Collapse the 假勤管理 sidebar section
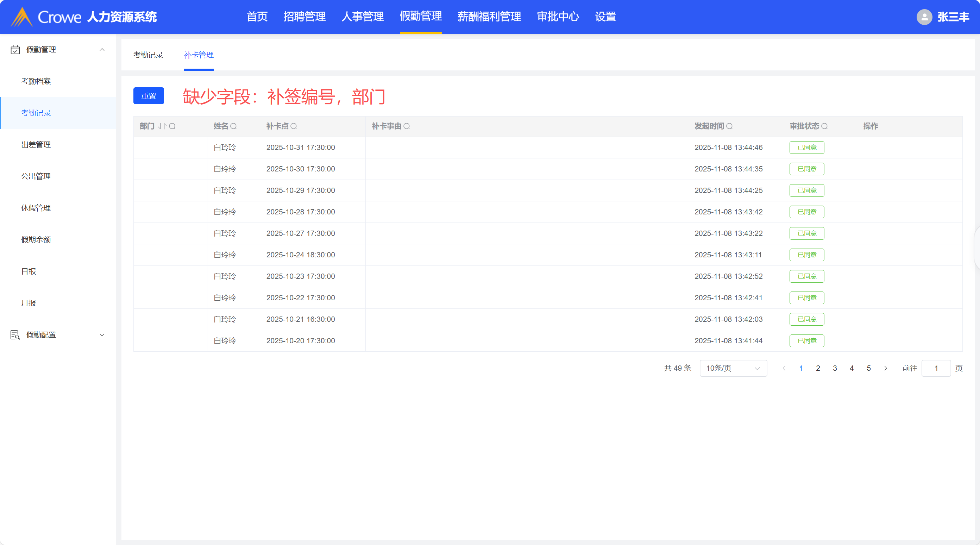This screenshot has width=980, height=545. click(102, 50)
